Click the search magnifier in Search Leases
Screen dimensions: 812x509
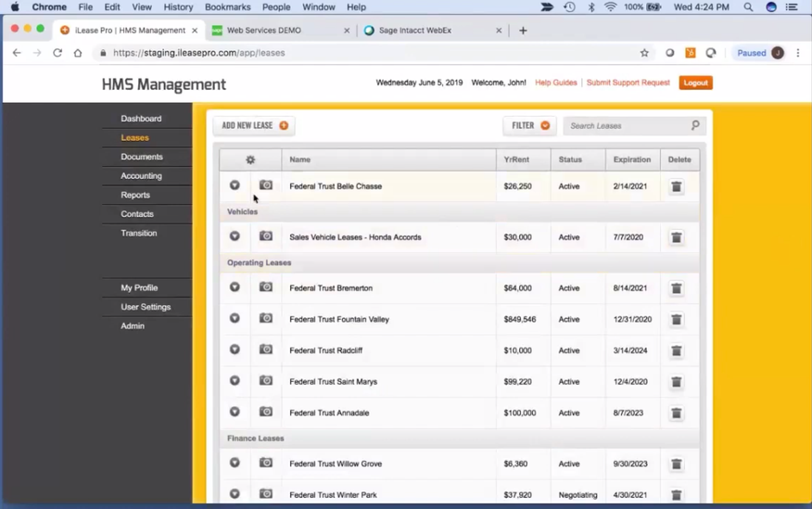click(695, 125)
